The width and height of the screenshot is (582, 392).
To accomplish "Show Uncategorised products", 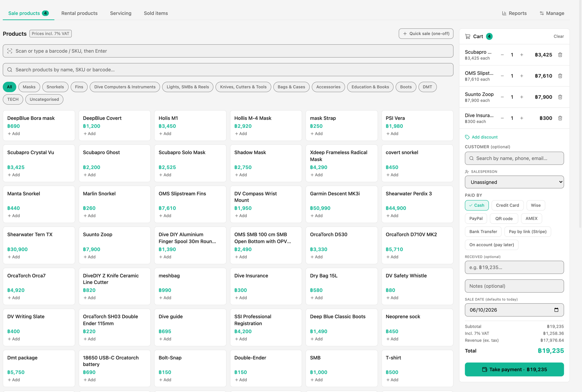I will (x=44, y=99).
